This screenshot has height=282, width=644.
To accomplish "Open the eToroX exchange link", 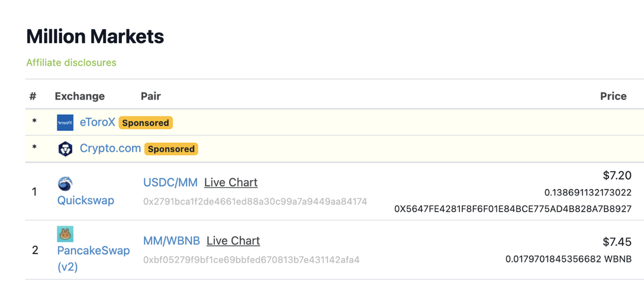I will [x=98, y=123].
